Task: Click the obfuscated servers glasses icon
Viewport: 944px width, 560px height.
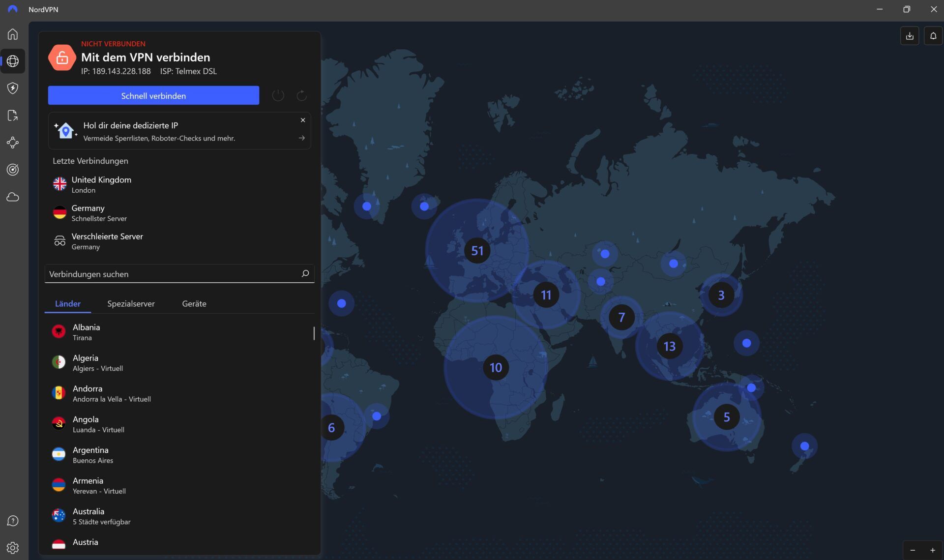Action: point(59,241)
